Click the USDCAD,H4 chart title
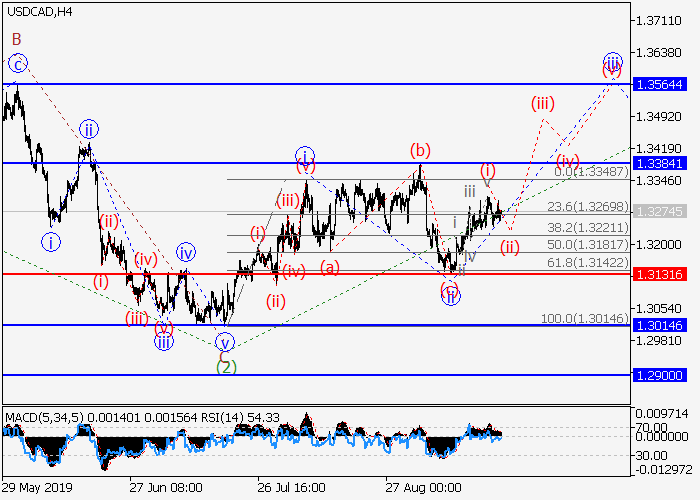 click(x=37, y=11)
